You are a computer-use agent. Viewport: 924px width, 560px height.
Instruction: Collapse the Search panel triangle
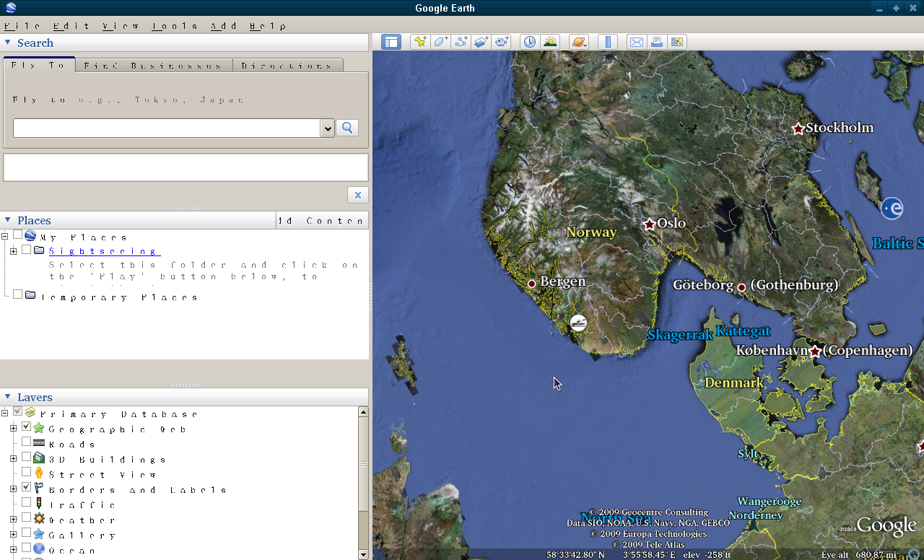[8, 43]
